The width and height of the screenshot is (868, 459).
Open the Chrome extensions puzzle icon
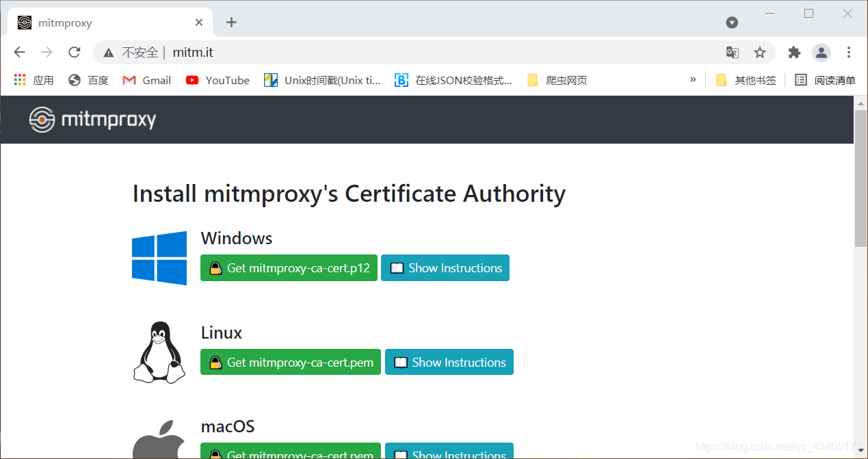coord(794,52)
